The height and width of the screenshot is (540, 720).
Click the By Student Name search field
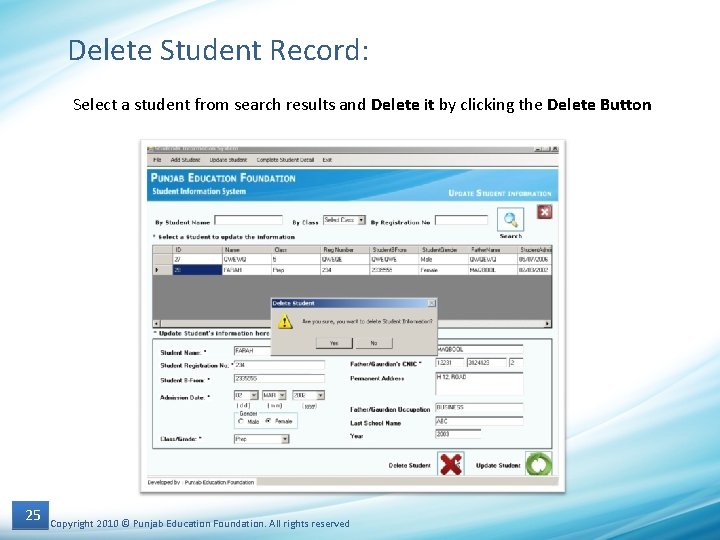click(248, 220)
